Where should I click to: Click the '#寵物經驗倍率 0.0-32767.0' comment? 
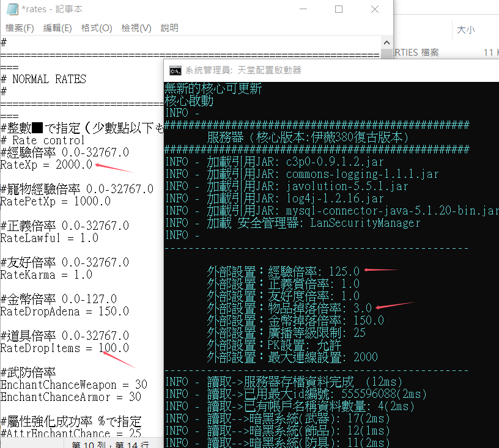[77, 189]
